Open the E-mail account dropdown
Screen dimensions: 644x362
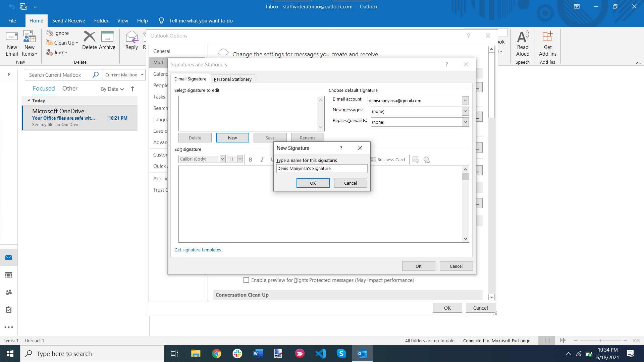coord(465,100)
